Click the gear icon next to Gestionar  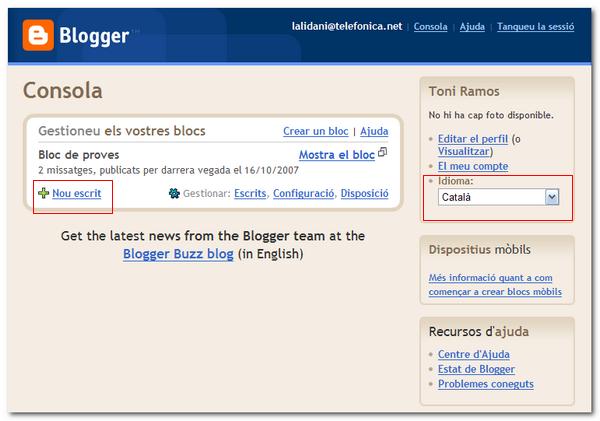click(174, 193)
